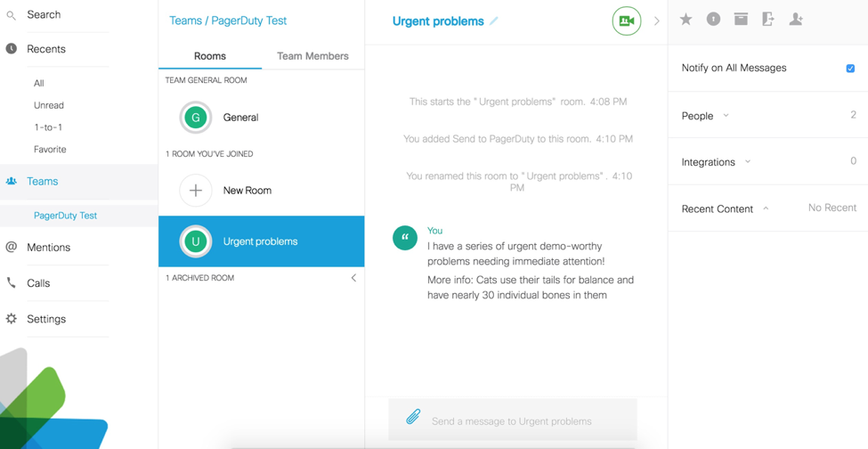The width and height of the screenshot is (868, 449).
Task: Edit the room name with the pencil icon
Action: (494, 21)
